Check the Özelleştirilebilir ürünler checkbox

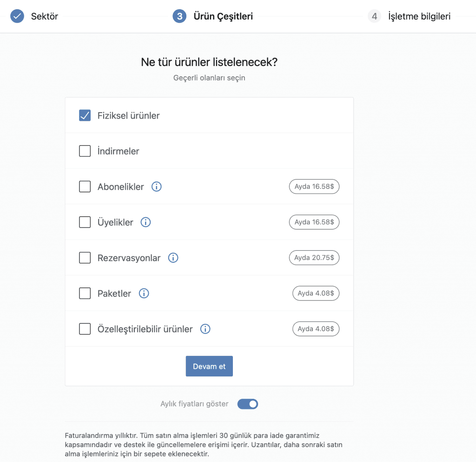coord(85,329)
